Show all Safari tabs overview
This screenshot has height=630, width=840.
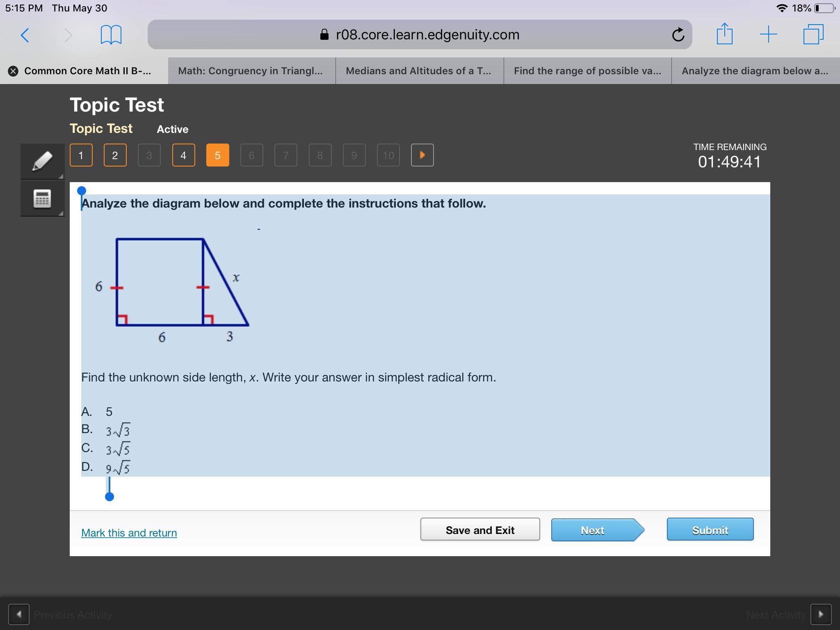813,34
